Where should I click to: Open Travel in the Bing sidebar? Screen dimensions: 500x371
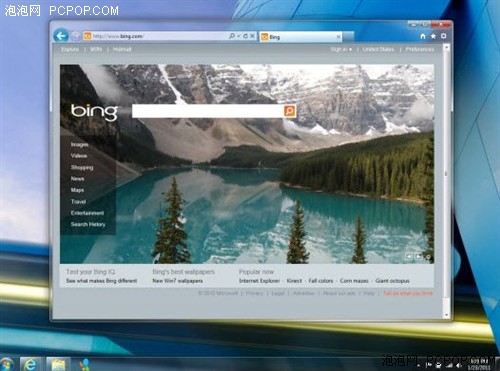click(x=78, y=201)
